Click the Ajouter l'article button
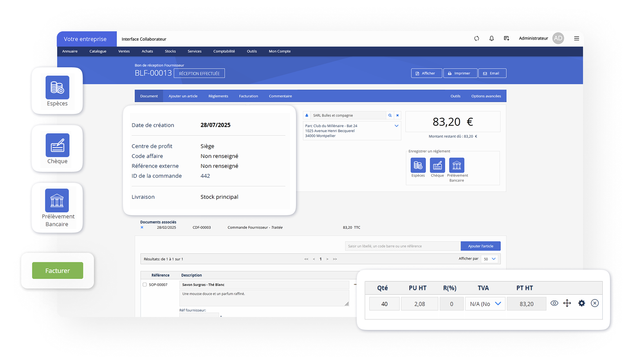The height and width of the screenshot is (364, 630). [480, 246]
